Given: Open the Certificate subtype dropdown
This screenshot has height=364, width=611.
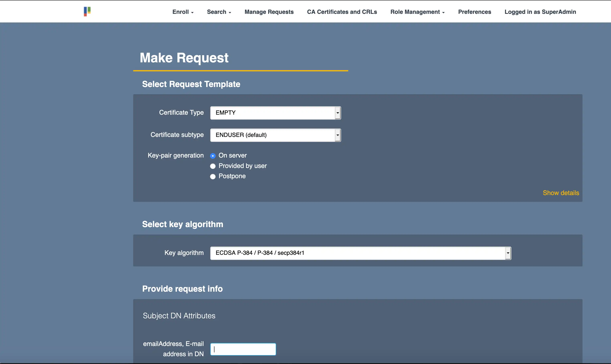Looking at the screenshot, I should pos(272,135).
